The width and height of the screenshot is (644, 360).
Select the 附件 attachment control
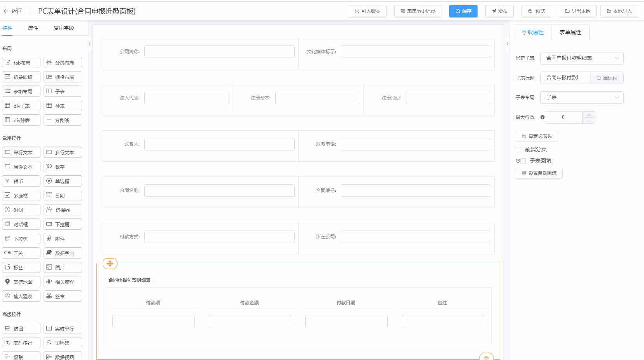(x=63, y=239)
